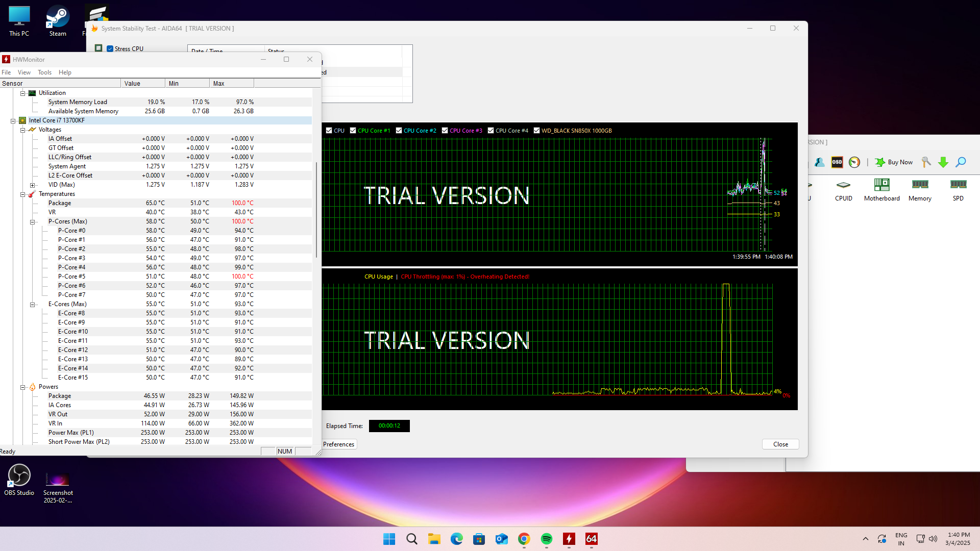Screen dimensions: 980x551
Task: Click the Max column header
Action: 231,84
